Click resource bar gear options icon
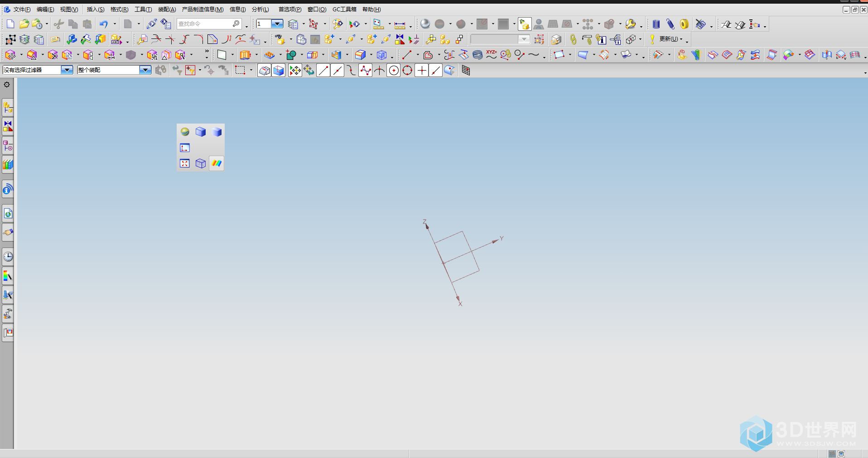Image resolution: width=868 pixels, height=458 pixels. tap(7, 85)
